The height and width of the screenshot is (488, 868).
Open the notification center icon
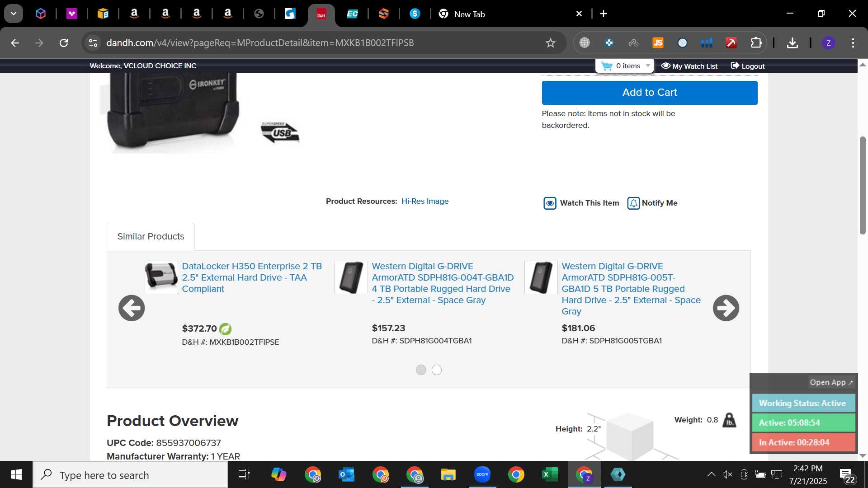[848, 476]
